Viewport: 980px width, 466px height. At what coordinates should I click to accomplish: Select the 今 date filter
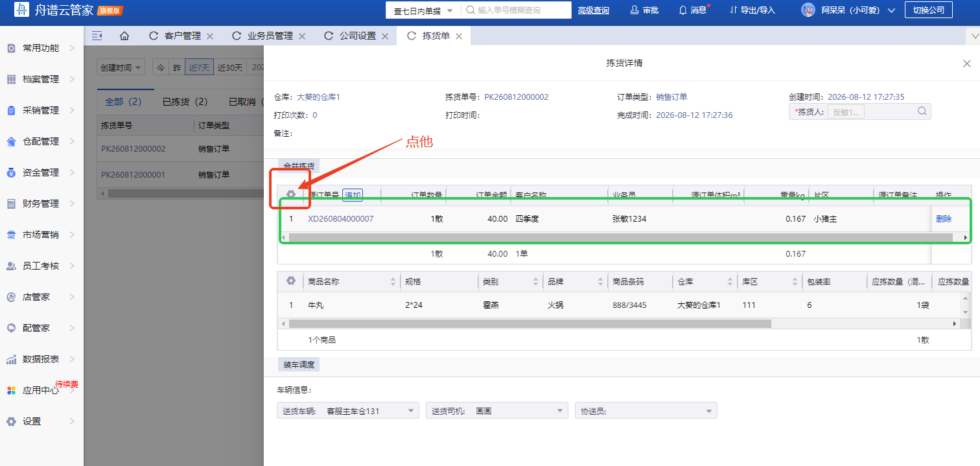[x=160, y=67]
